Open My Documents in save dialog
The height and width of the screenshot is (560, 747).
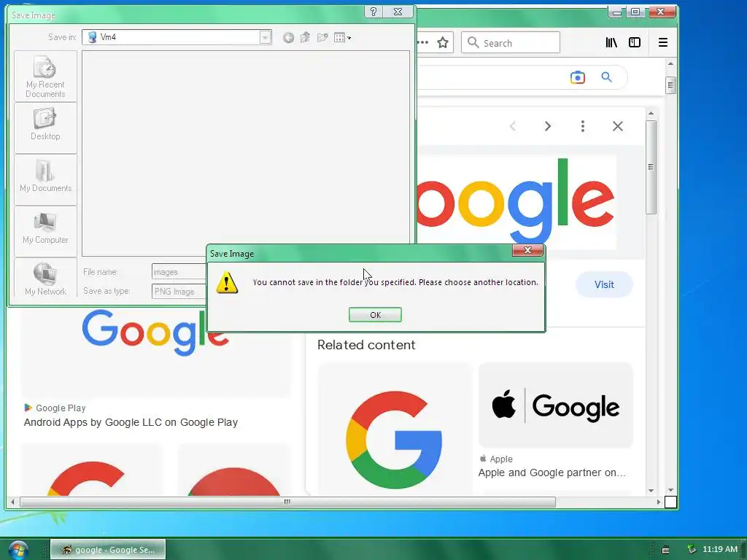[x=45, y=179]
